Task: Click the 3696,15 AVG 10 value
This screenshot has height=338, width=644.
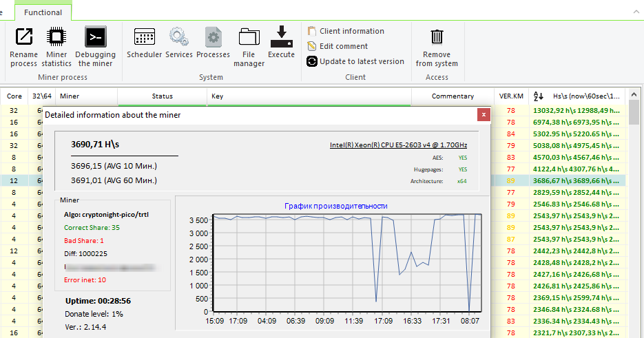Action: (x=114, y=166)
